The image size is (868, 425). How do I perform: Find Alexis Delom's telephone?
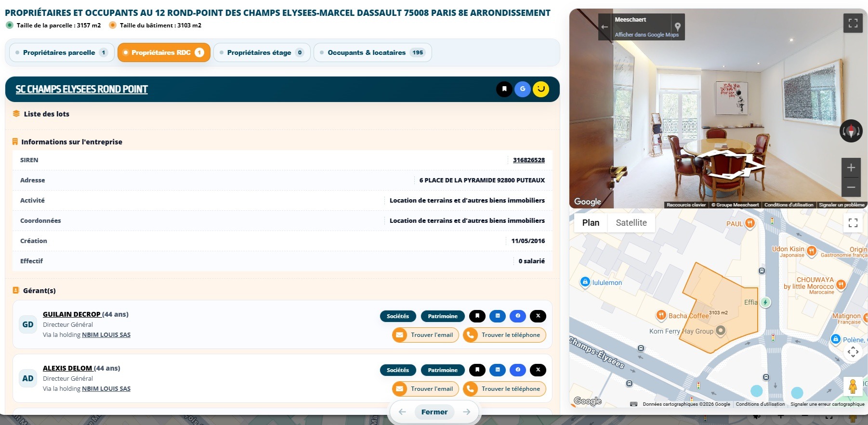(504, 389)
